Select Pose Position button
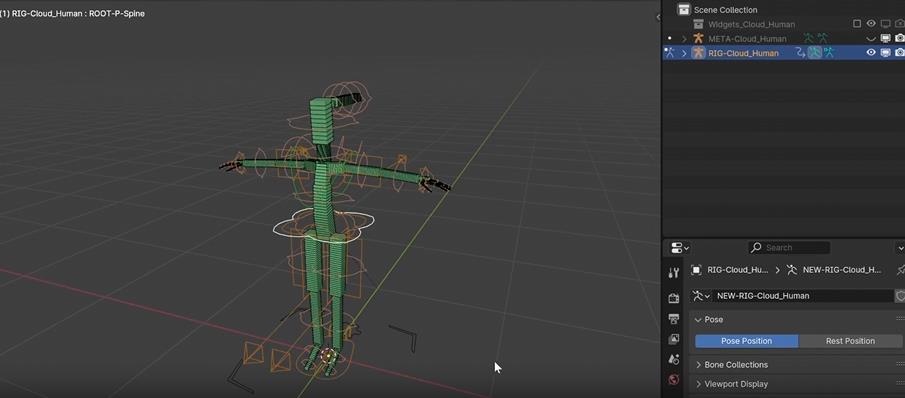Image resolution: width=905 pixels, height=398 pixels. pyautogui.click(x=746, y=341)
